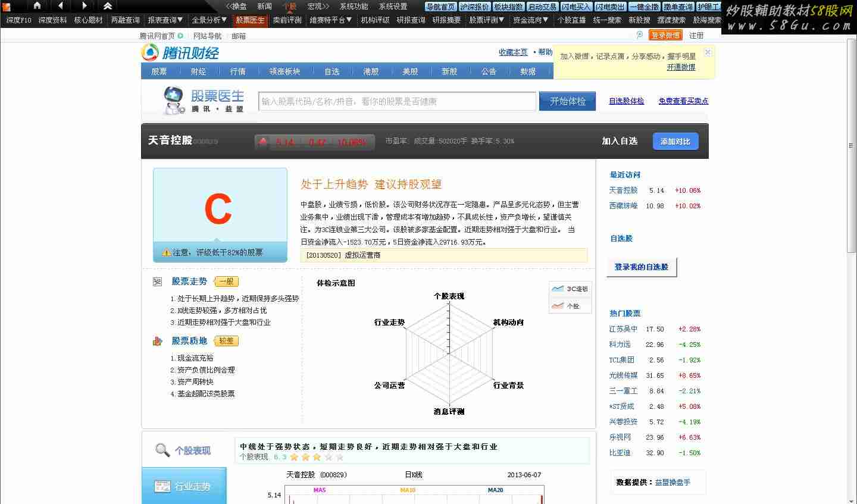Click the green arrow icon beside 腾讯网首页
This screenshot has height=504, width=857.
pyautogui.click(x=180, y=36)
